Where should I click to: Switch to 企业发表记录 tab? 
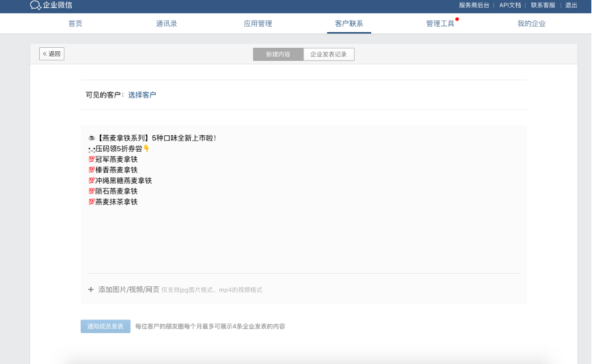tap(328, 54)
